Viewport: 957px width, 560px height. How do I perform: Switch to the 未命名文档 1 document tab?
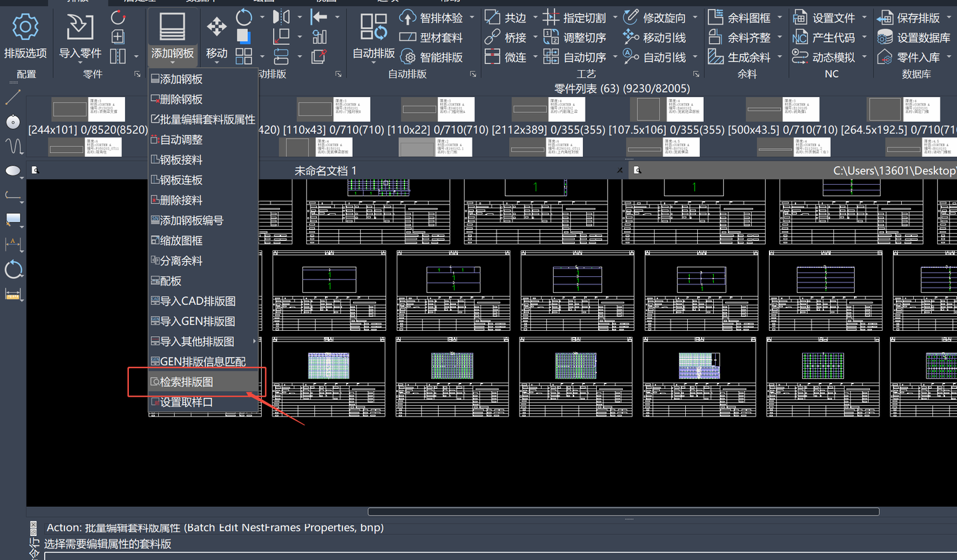pyautogui.click(x=326, y=171)
